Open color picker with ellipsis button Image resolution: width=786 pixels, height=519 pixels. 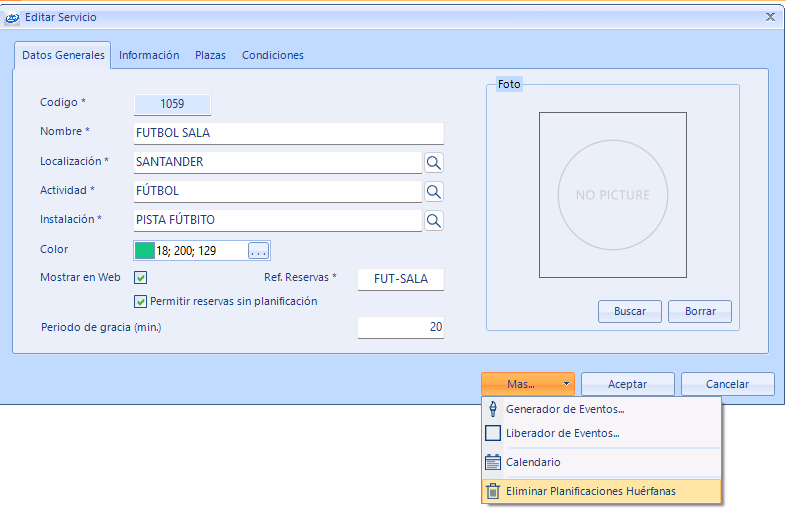(x=259, y=250)
